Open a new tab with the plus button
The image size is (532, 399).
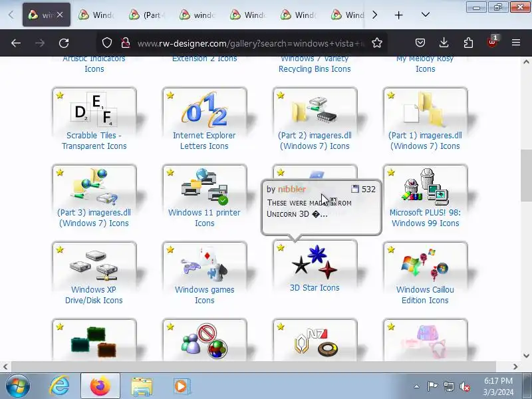(398, 15)
